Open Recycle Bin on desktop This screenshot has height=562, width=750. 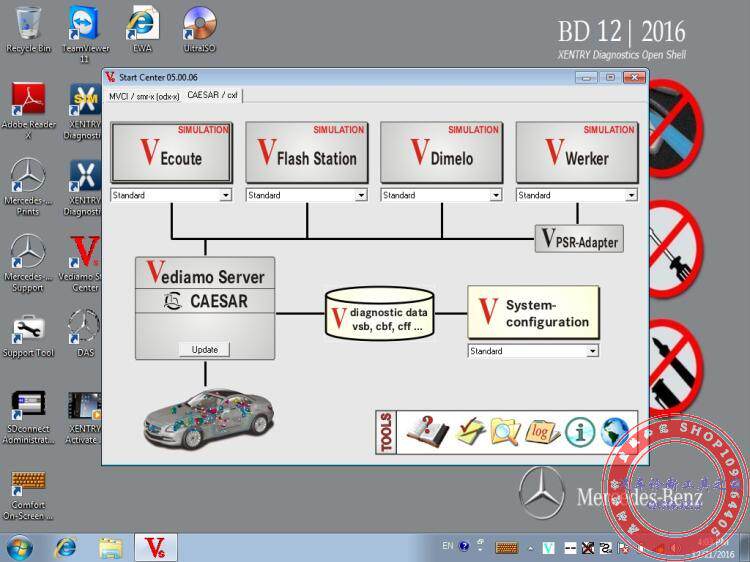coord(28,30)
